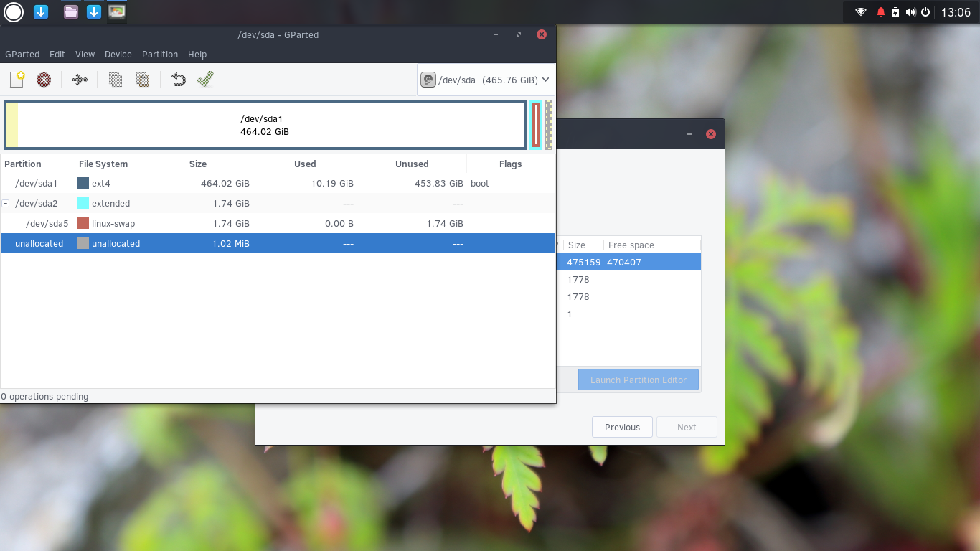This screenshot has height=551, width=980.
Task: Click the 470407 free space value
Action: point(624,262)
